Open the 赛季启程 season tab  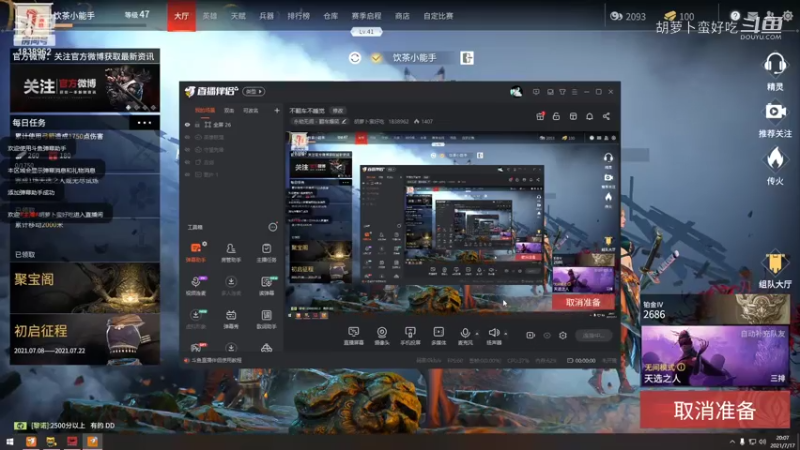pos(366,16)
